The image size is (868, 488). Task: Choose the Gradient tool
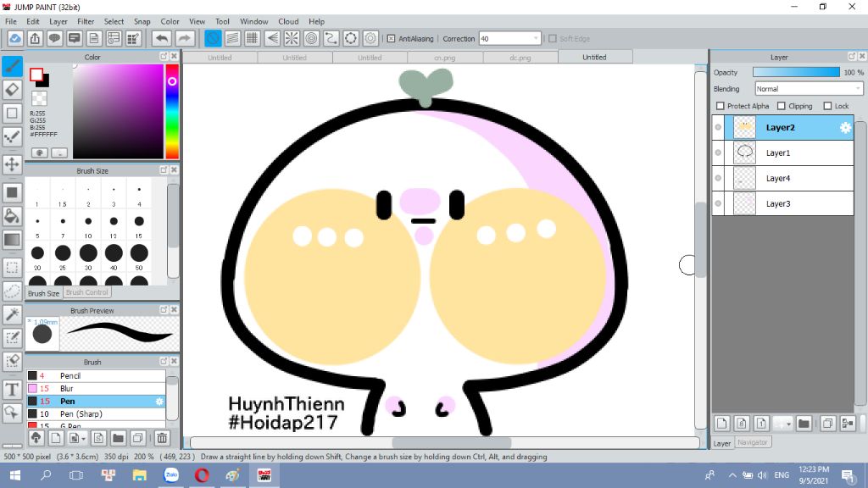click(12, 240)
